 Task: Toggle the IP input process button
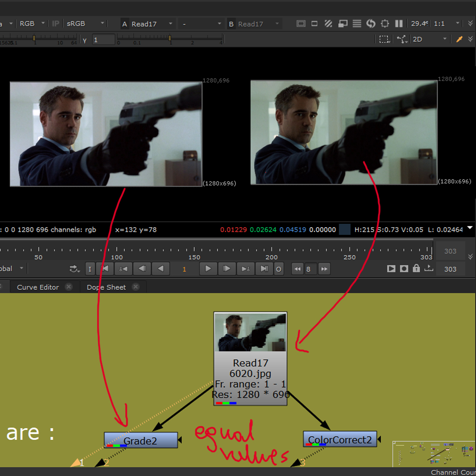coord(55,24)
